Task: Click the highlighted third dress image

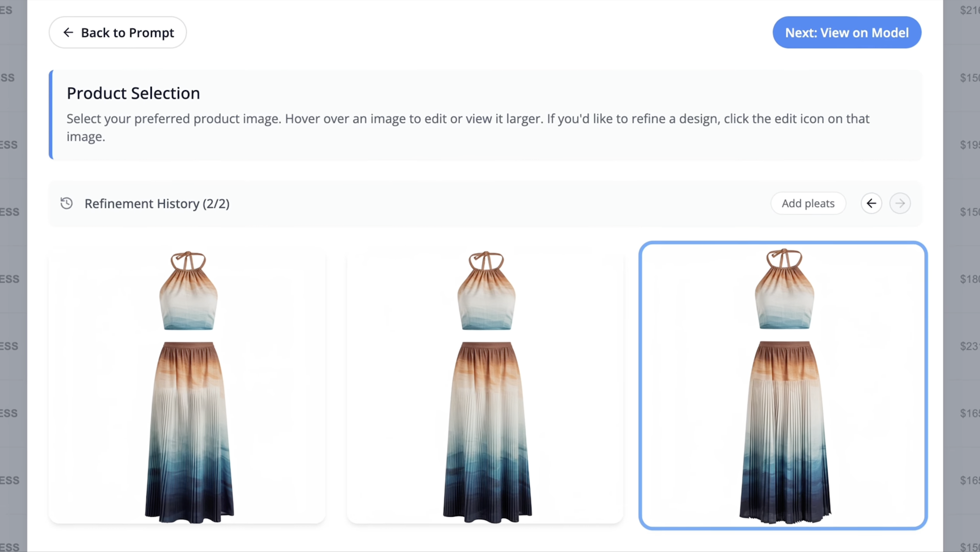Action: [x=783, y=385]
